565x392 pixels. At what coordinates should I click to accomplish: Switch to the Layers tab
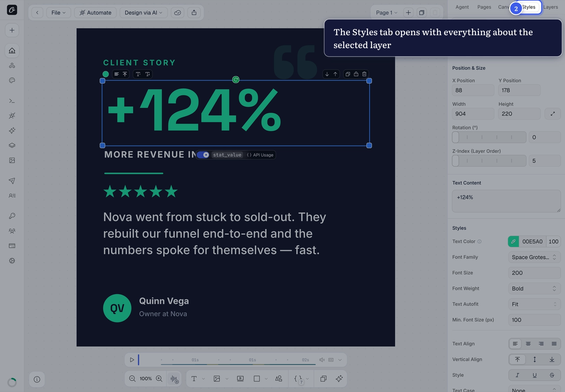551,7
